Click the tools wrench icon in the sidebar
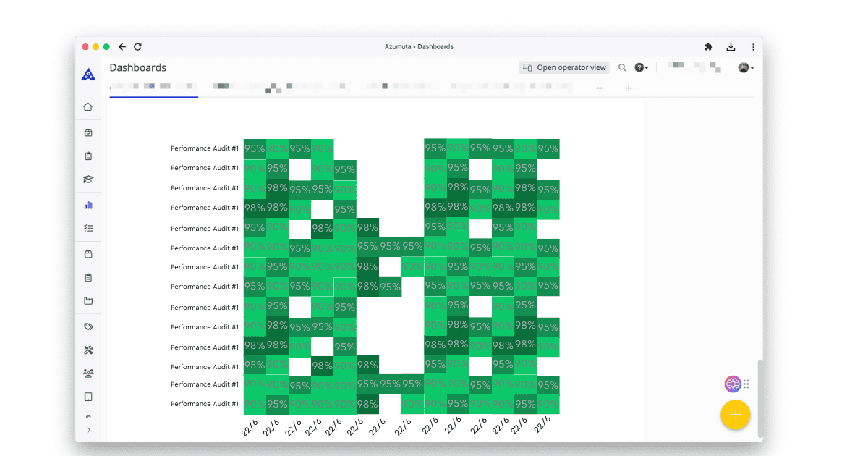 (x=88, y=350)
